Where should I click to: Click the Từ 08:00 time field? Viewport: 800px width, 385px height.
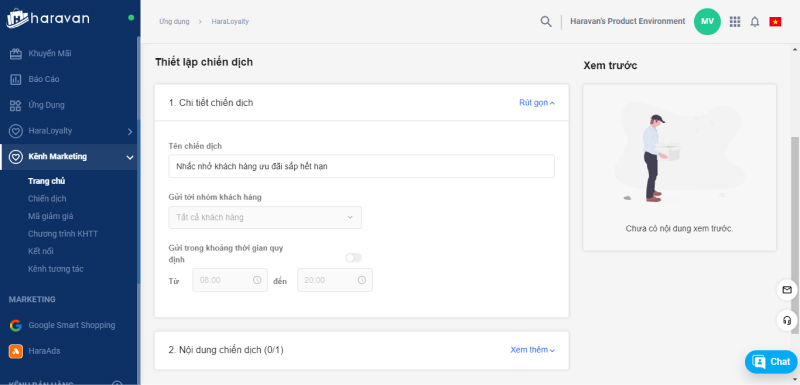coord(230,280)
